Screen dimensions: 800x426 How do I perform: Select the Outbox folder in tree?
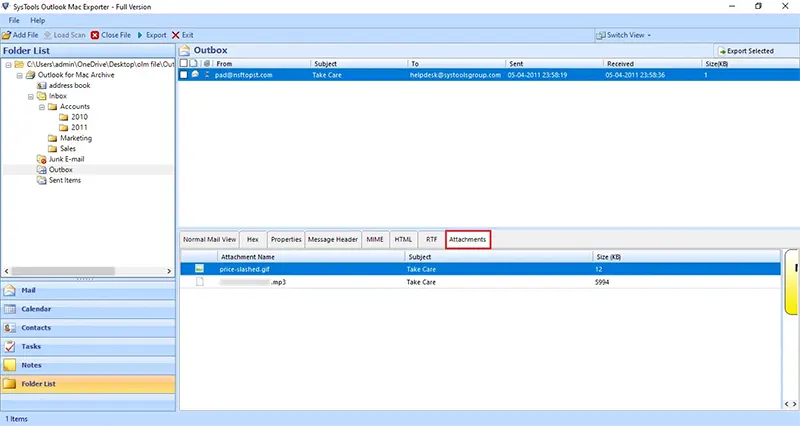(x=60, y=169)
